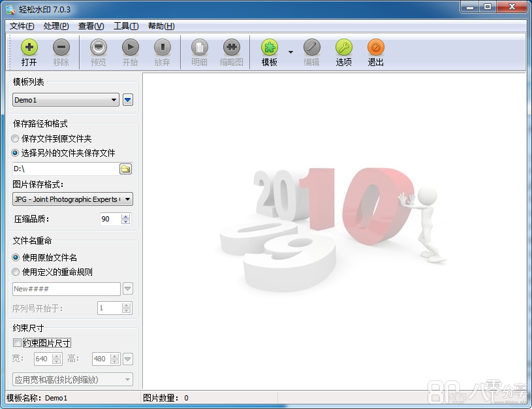Viewport: 532px width, 409px height.
Task: Click the 图片数量: 0 status bar text
Action: 166,398
